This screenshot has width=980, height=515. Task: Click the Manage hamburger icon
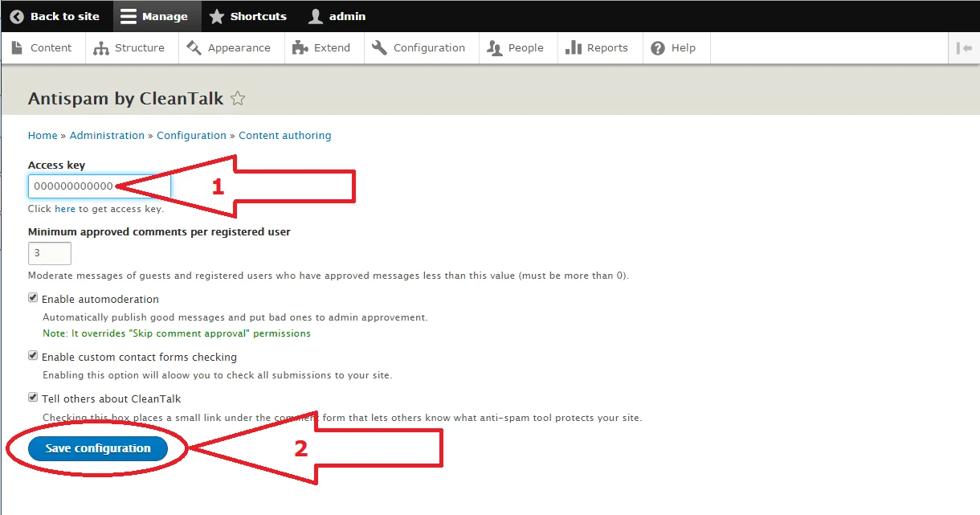point(129,16)
